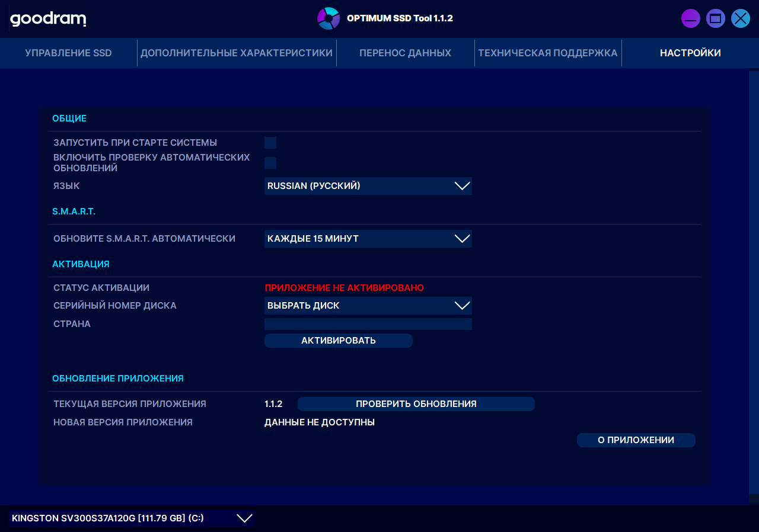The image size is (759, 532).
Task: Click the СТАТУС АКТИВАЦИИ label
Action: [101, 288]
